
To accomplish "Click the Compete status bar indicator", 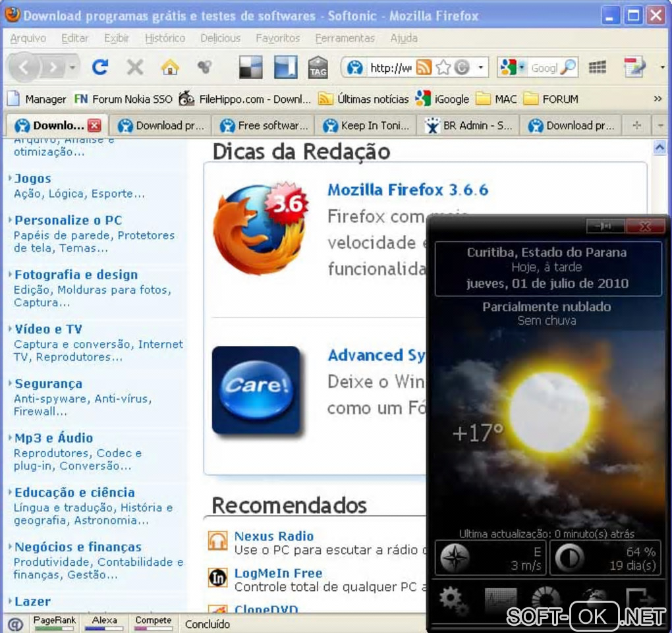I will [153, 623].
